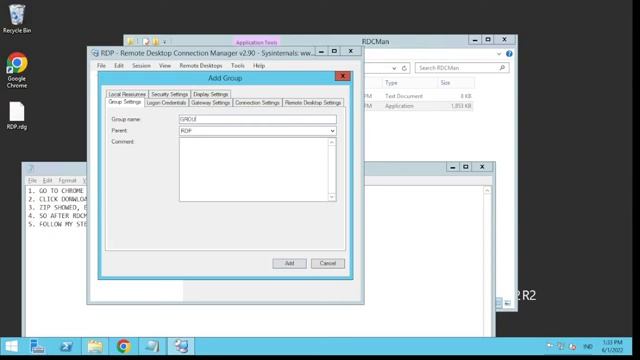Switch to the Logon Credentials tab
Screen dimensions: 640x360
tap(166, 103)
